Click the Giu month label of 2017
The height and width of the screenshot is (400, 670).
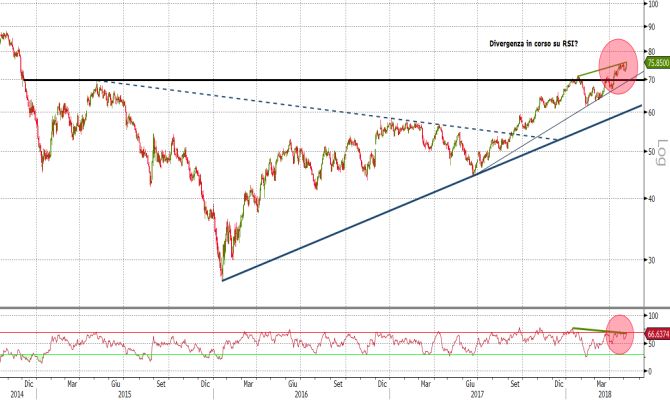[x=470, y=384]
